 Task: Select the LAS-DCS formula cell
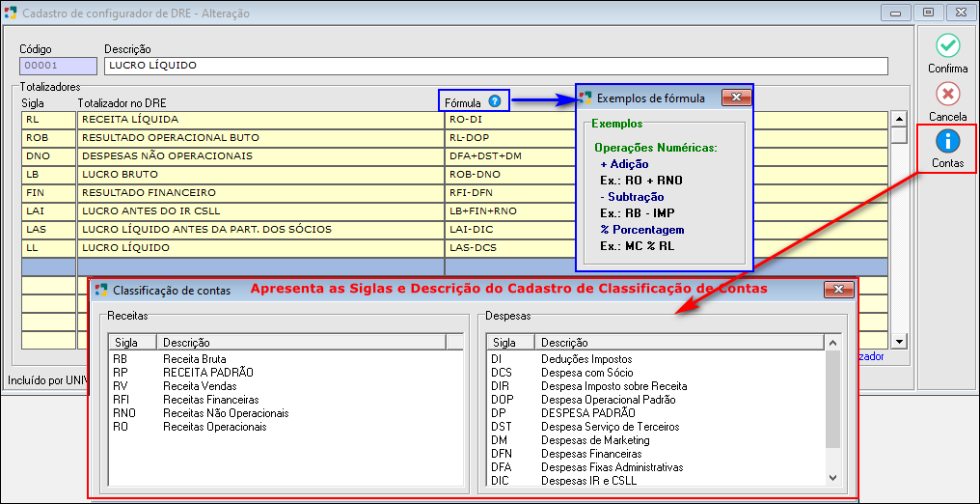(x=667, y=247)
